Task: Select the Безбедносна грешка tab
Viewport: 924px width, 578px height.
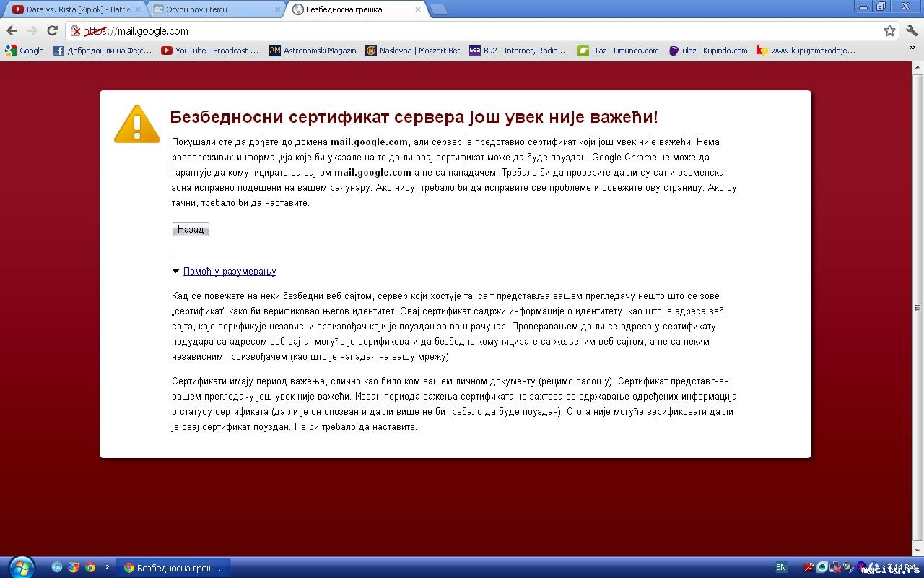Action: point(355,9)
